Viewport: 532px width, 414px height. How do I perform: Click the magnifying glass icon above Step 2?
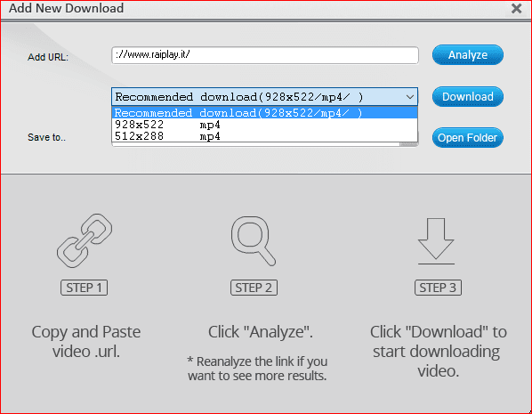click(254, 241)
